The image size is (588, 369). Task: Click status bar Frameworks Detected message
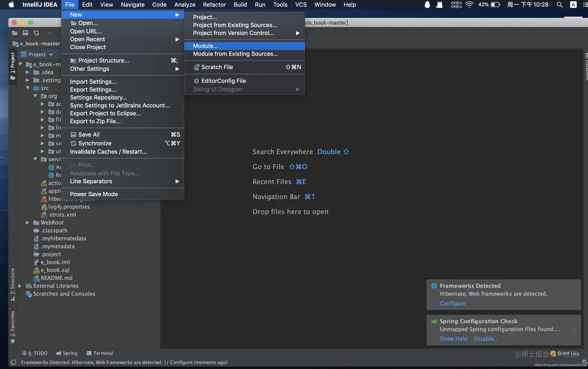click(x=124, y=362)
